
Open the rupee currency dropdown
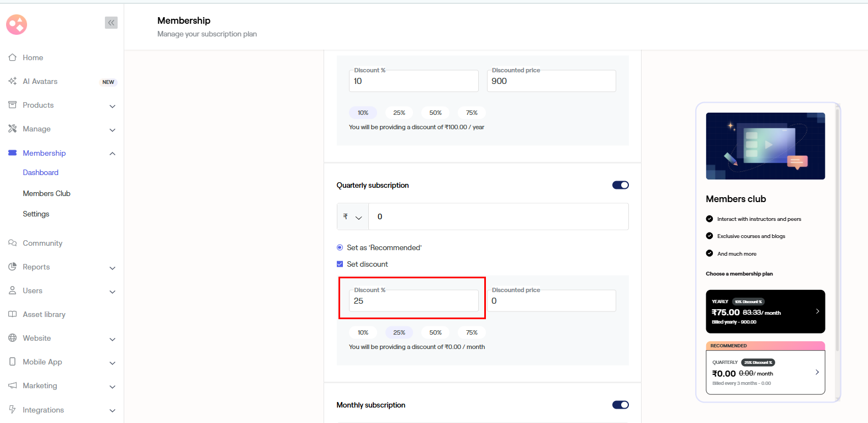point(352,216)
